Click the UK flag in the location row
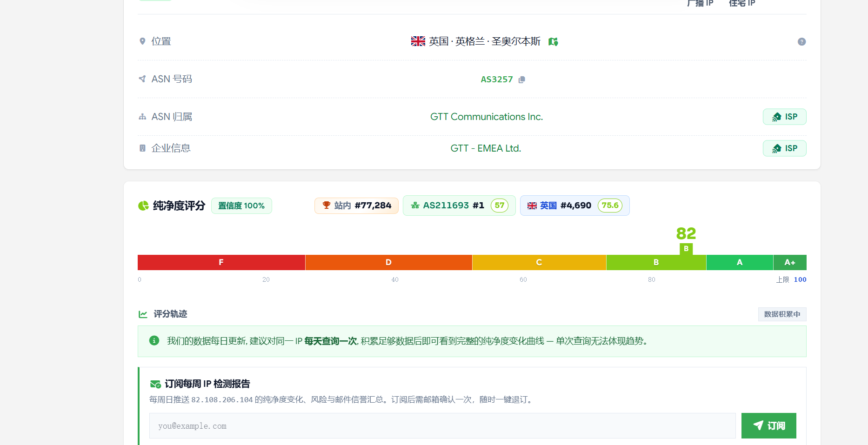Screen dimensions: 868x445 418,41
